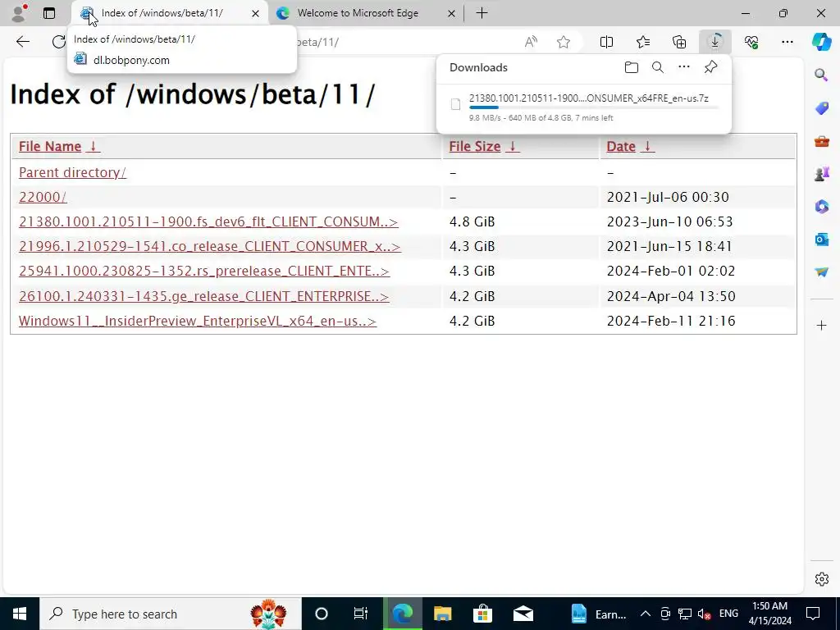The image size is (840, 630).
Task: Open the notification center icon
Action: coord(813,614)
